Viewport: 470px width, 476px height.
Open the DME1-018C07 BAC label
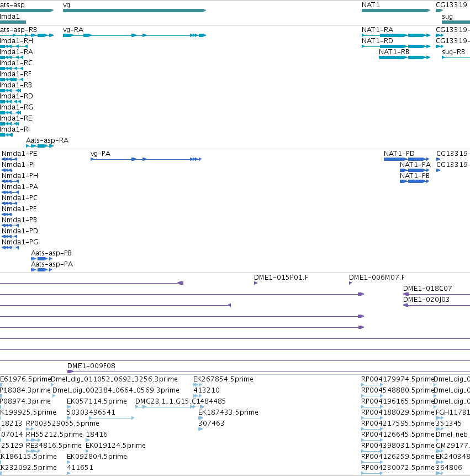coord(427,289)
